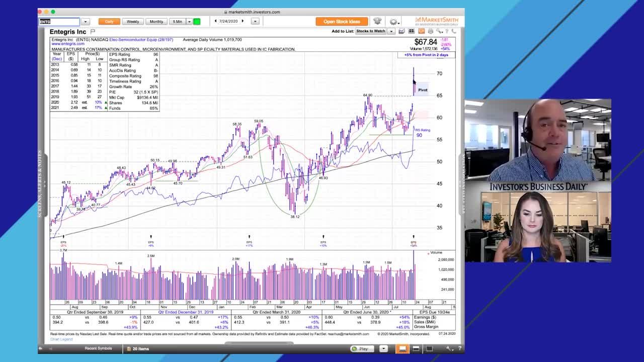
Task: Click the browser address bar marketsmith.investors.com
Action: pos(252,12)
